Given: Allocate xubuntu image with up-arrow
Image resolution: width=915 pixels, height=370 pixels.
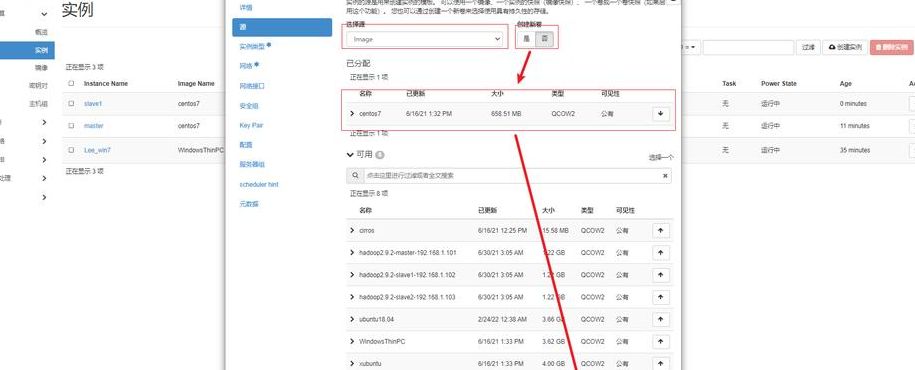Looking at the screenshot, I should [661, 364].
